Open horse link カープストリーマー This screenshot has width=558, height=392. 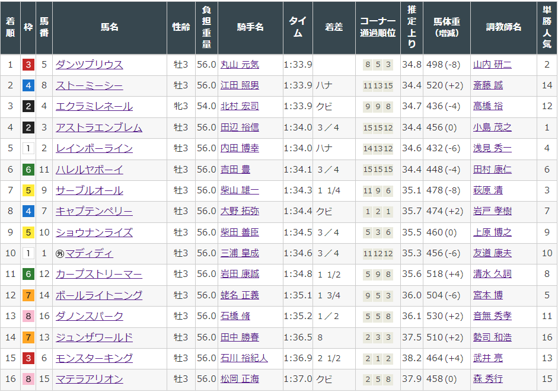(x=99, y=274)
